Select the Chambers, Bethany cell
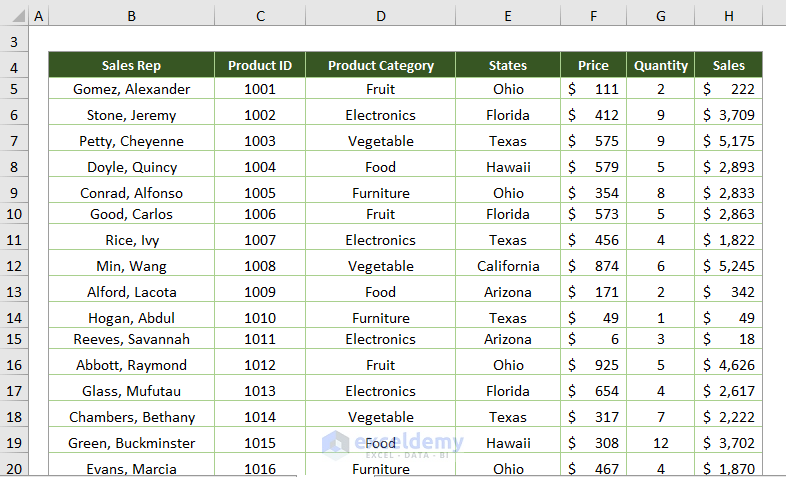The width and height of the screenshot is (786, 477). click(131, 417)
